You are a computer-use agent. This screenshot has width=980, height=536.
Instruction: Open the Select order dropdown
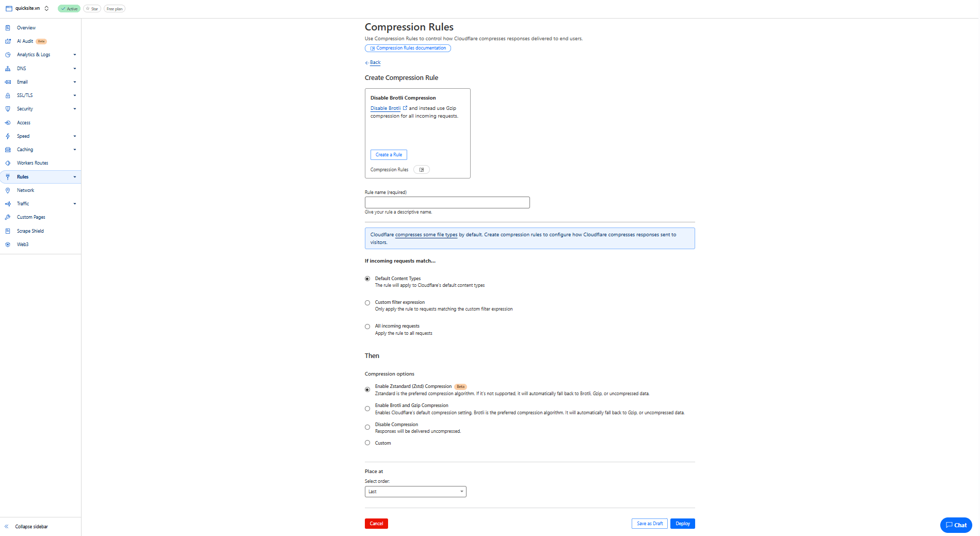(x=415, y=492)
